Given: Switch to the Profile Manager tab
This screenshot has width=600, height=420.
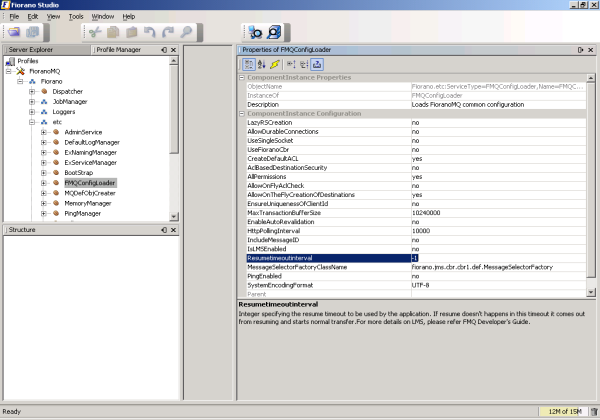Looking at the screenshot, I should click(118, 50).
